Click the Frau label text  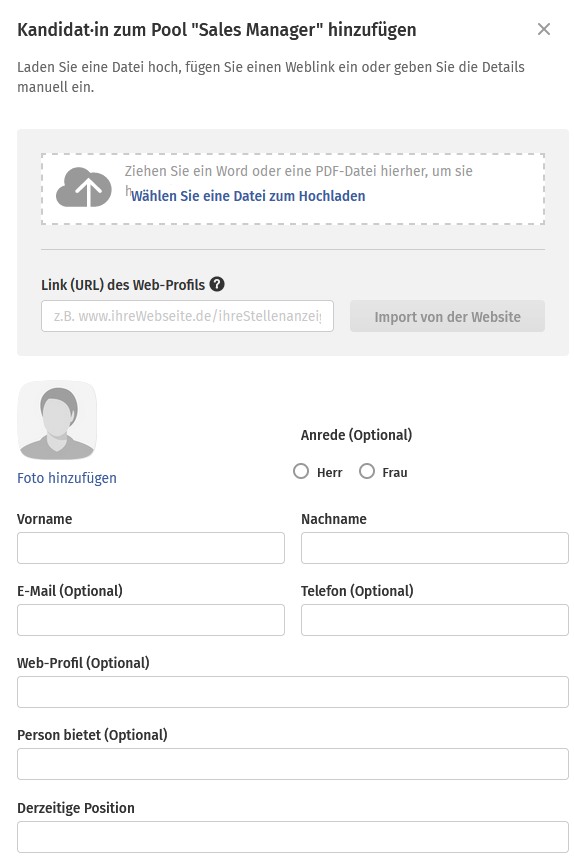[395, 472]
